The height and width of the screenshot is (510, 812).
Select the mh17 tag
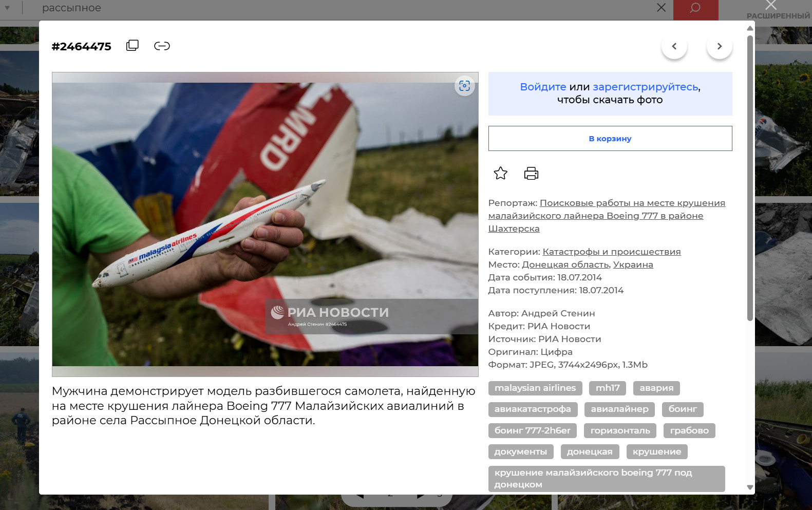click(x=608, y=388)
